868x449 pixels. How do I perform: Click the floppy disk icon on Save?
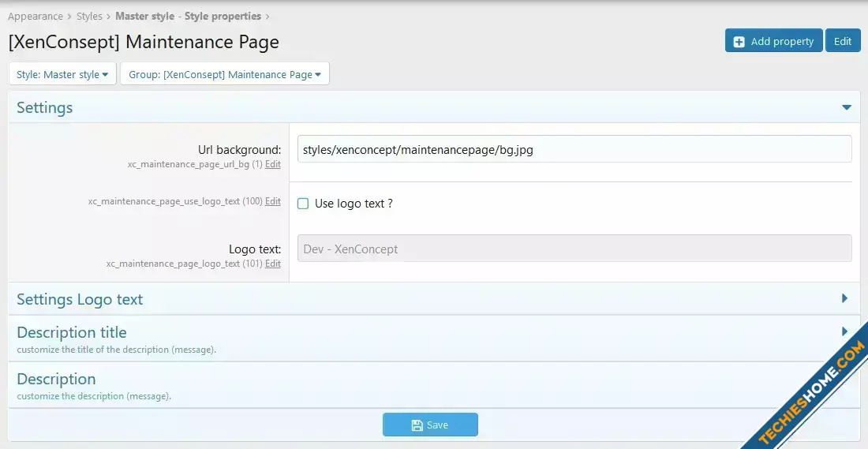coord(417,425)
